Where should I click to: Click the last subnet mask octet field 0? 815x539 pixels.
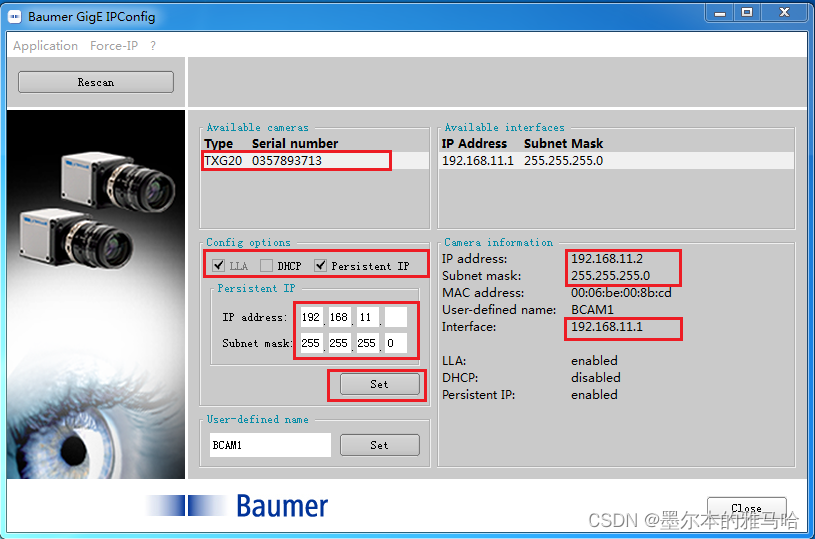point(396,343)
